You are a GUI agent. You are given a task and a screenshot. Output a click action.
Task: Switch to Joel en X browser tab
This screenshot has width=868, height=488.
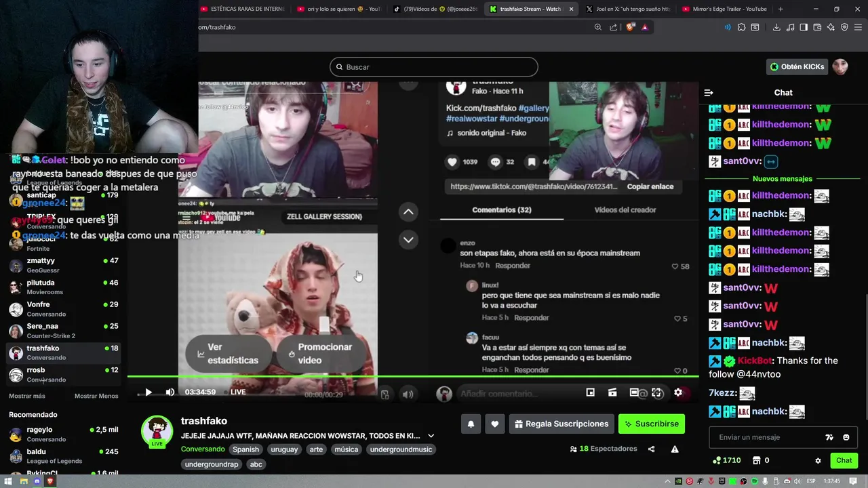tap(628, 9)
